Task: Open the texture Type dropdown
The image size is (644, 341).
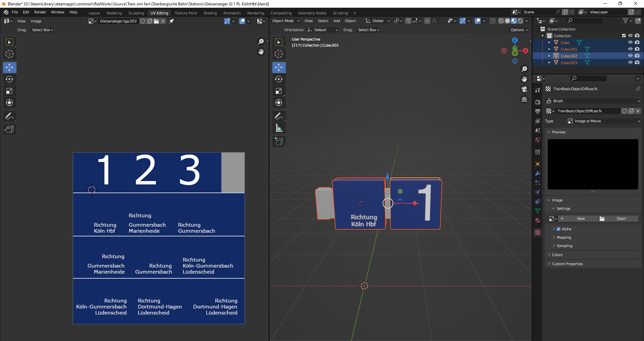Action: click(x=604, y=121)
